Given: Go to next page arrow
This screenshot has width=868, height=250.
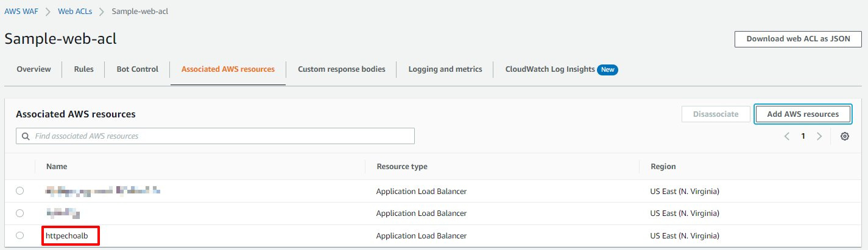Looking at the screenshot, I should tap(819, 136).
